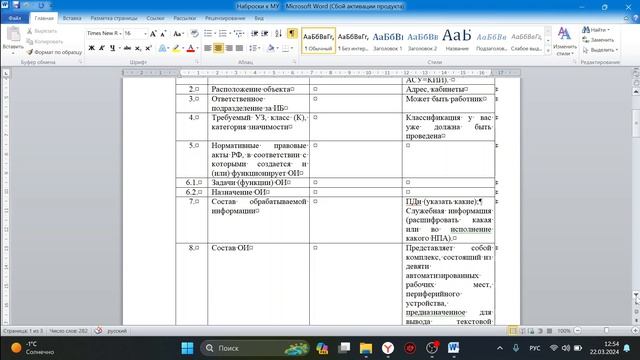Toggle italic (К) formatting
Viewport: 640px width, 360px height.
pyautogui.click(x=102, y=49)
